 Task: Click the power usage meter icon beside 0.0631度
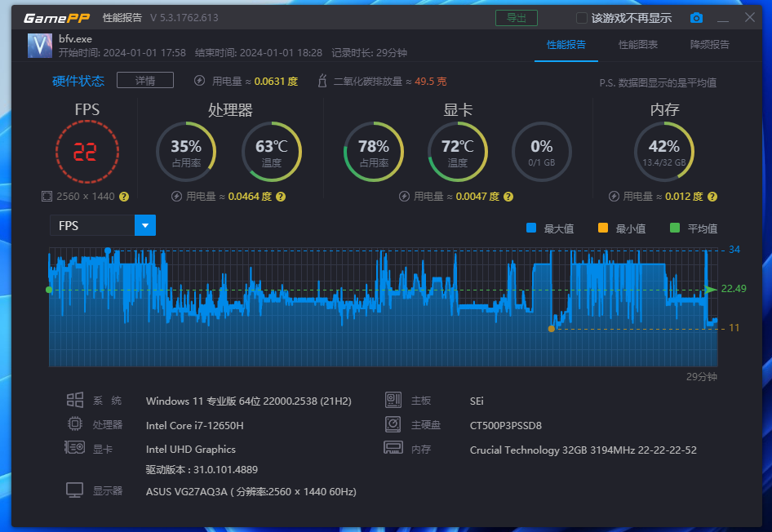[x=198, y=82]
